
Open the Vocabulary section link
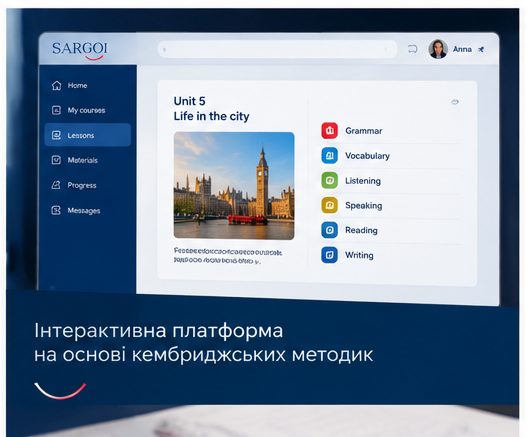pyautogui.click(x=367, y=156)
